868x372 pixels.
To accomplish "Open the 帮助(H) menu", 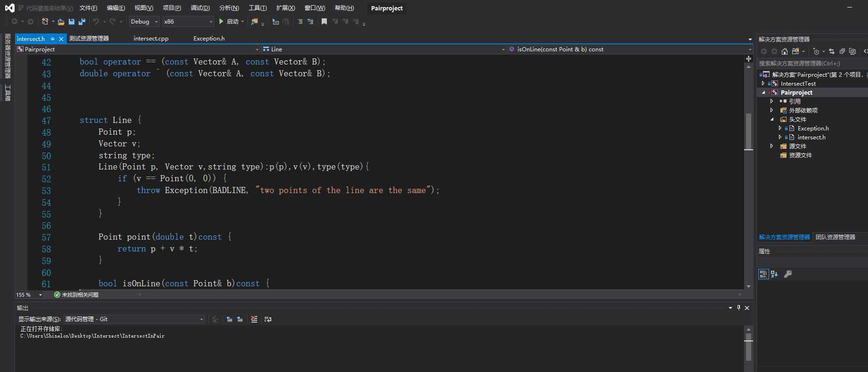I will coord(344,8).
